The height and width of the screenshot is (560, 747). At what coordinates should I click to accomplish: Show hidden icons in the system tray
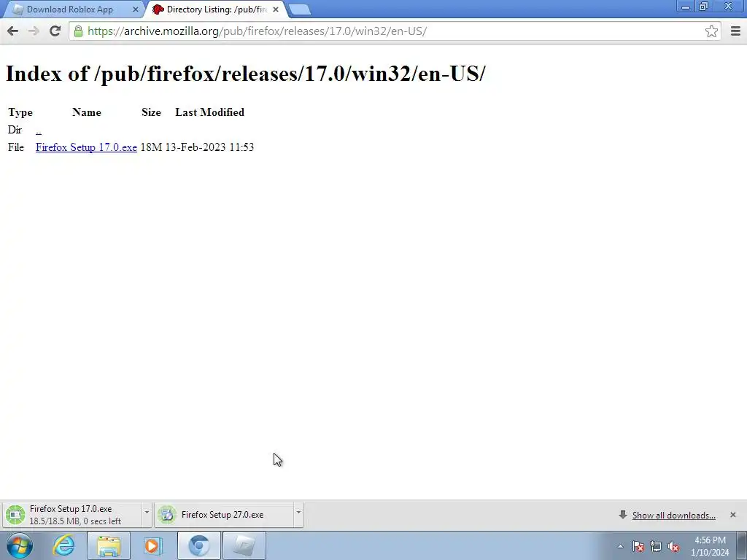click(620, 546)
